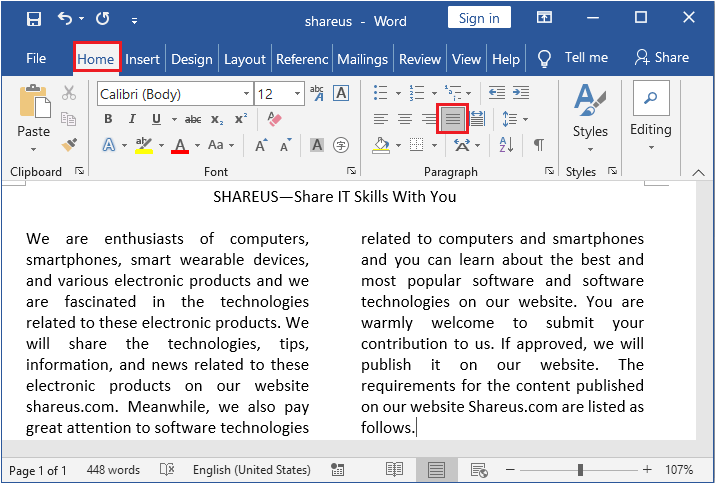Click Clear All Formatting eraser icon
Image resolution: width=717 pixels, height=484 pixels.
(x=274, y=119)
